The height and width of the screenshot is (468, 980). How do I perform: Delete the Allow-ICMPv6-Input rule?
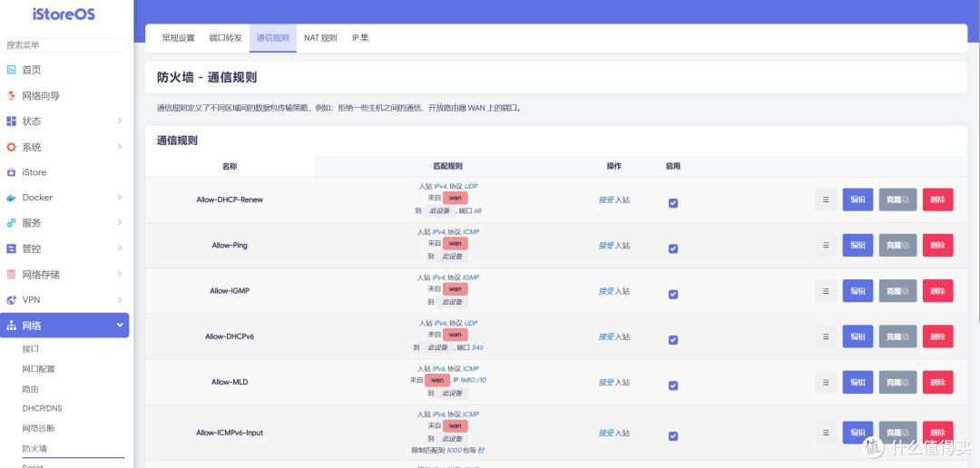pos(937,433)
